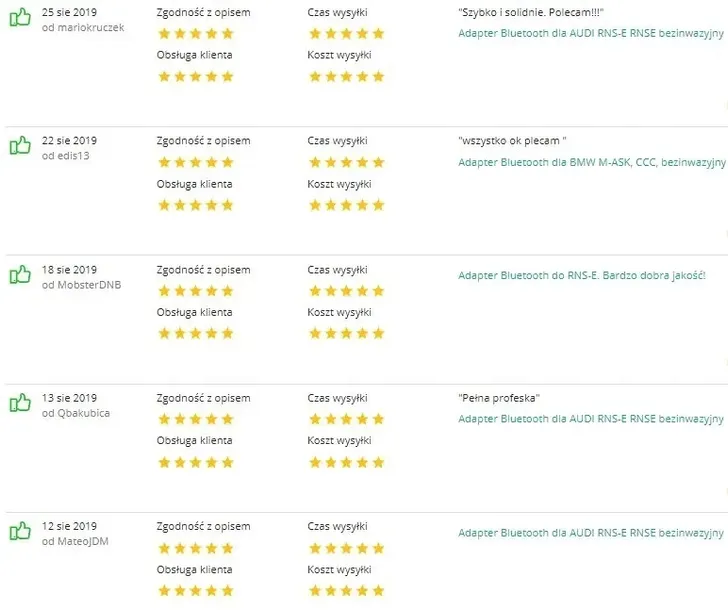Click 'Czas wysyłki' stars in edis13 review

click(346, 162)
